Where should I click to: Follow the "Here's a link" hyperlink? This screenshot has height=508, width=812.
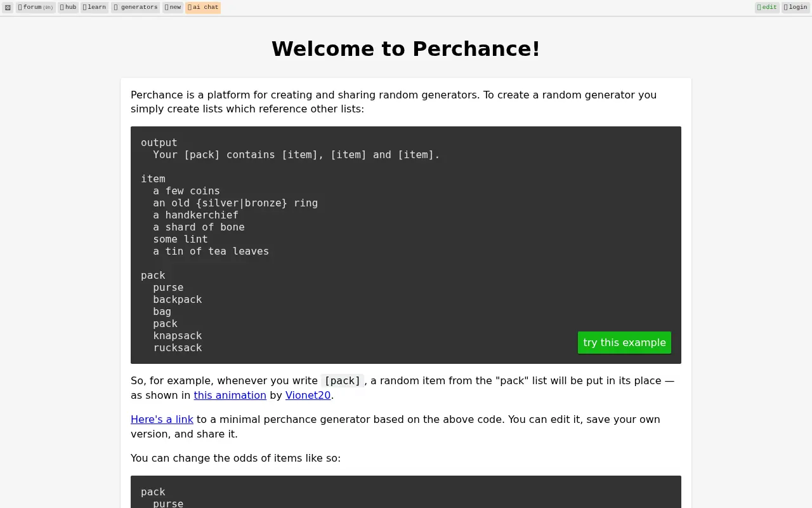(x=162, y=419)
